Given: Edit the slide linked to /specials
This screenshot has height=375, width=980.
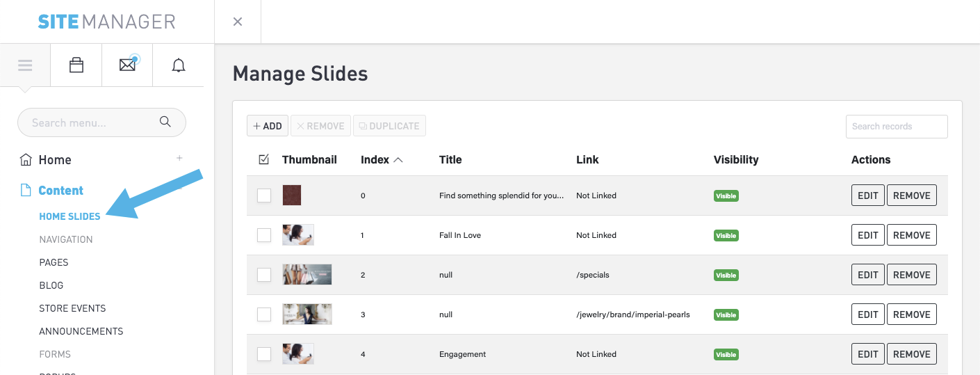Looking at the screenshot, I should (867, 275).
